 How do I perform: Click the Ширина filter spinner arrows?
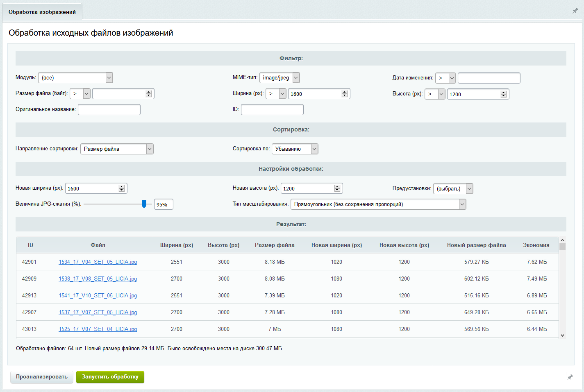(x=345, y=94)
